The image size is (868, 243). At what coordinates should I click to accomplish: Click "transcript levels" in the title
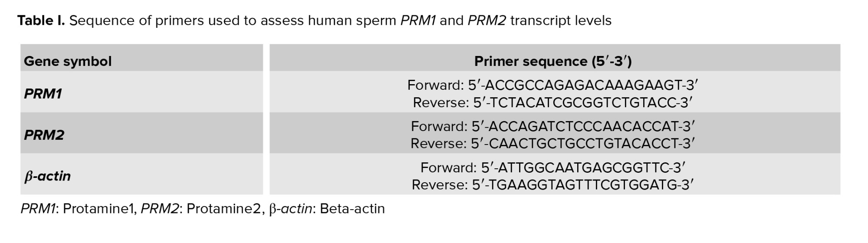(561, 20)
